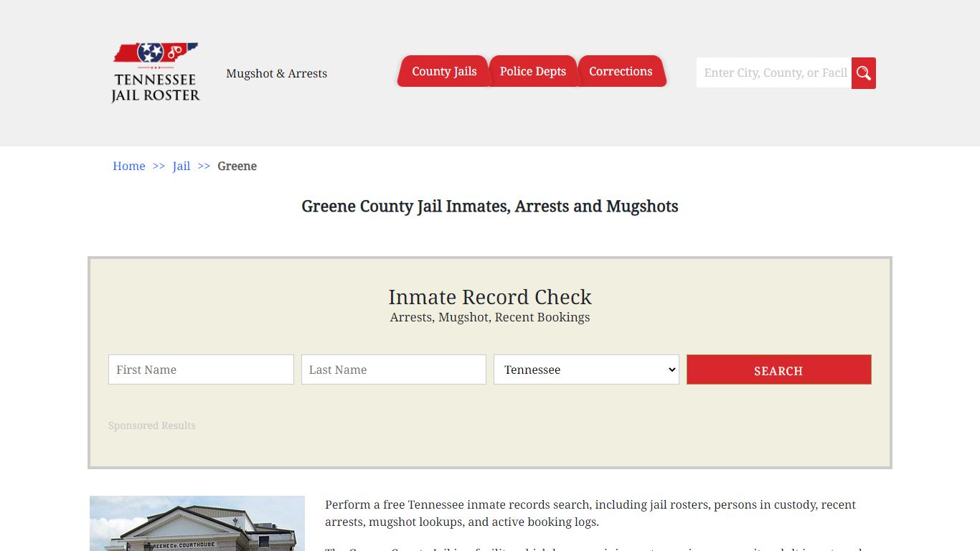Click the Sponsored Results label

(x=152, y=425)
